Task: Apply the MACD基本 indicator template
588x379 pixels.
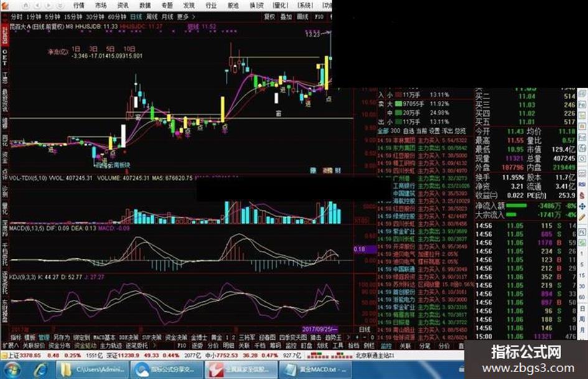Action: point(103,338)
